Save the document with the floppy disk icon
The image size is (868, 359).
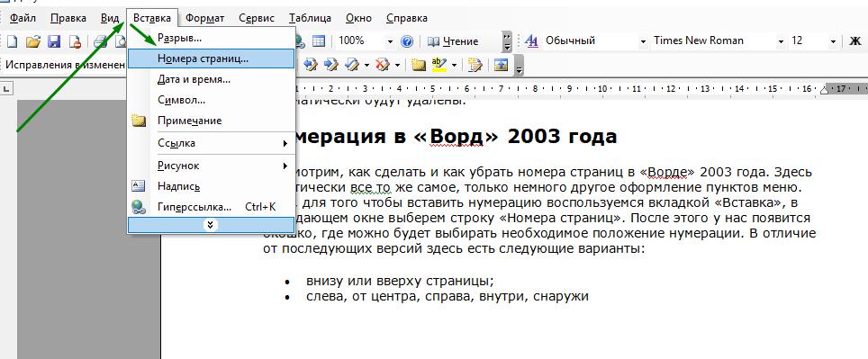tap(54, 41)
